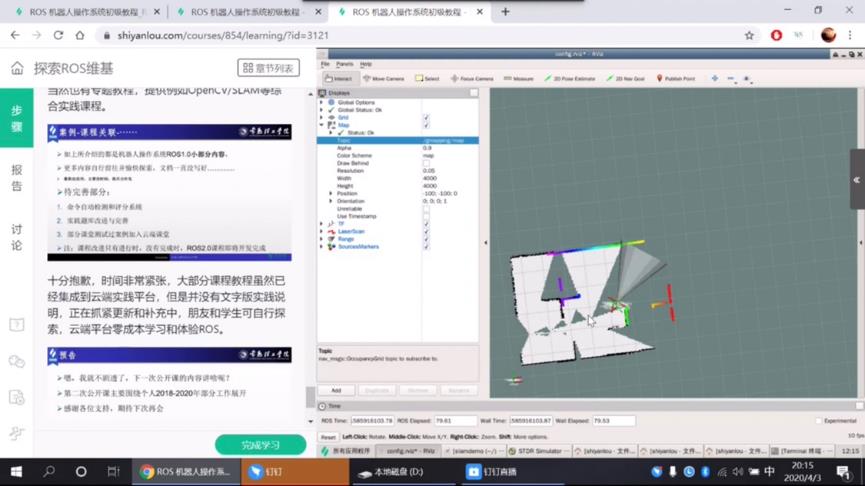Screen dimensions: 865x486
Task: Select the 报告 sidebar tab
Action: point(17,178)
